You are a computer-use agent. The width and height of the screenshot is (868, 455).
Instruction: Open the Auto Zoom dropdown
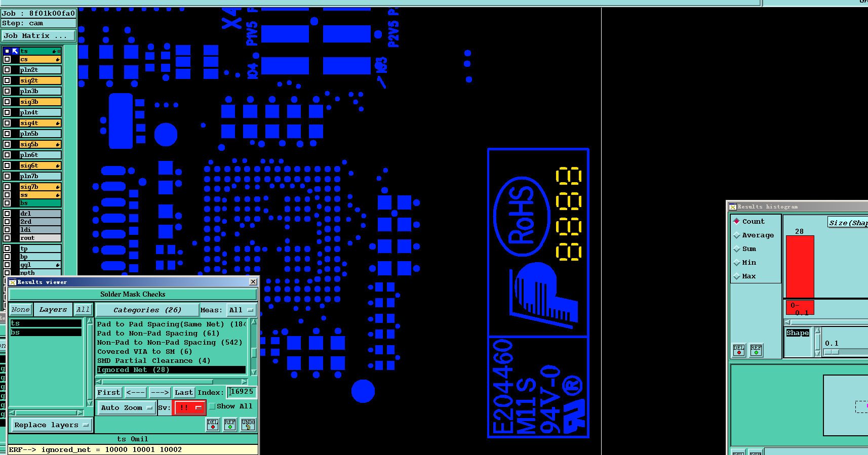point(126,407)
